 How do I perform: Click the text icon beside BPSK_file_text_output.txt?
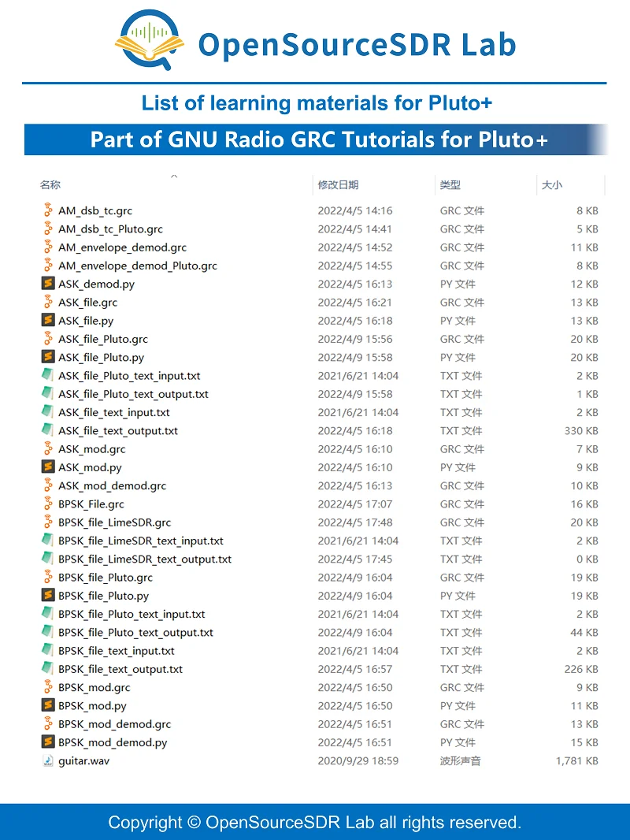coord(47,669)
